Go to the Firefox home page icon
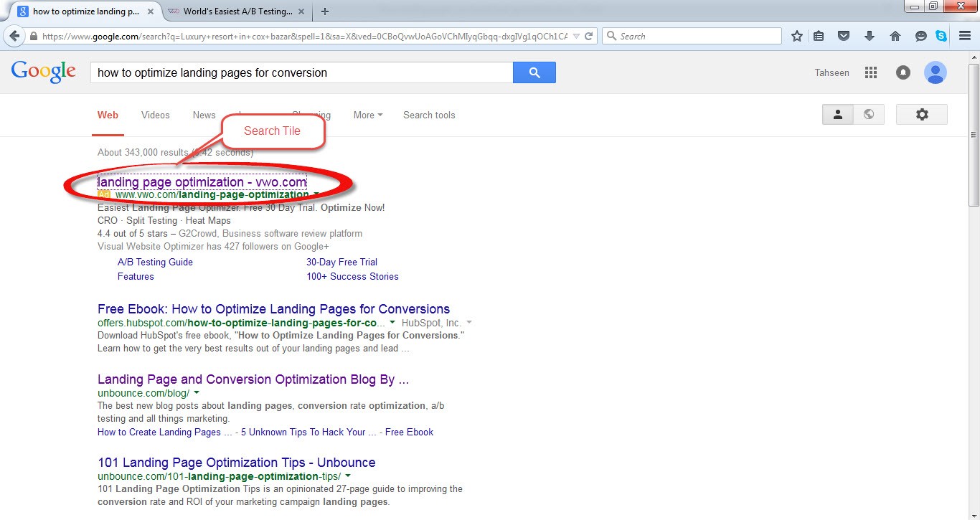The height and width of the screenshot is (520, 980). [895, 36]
